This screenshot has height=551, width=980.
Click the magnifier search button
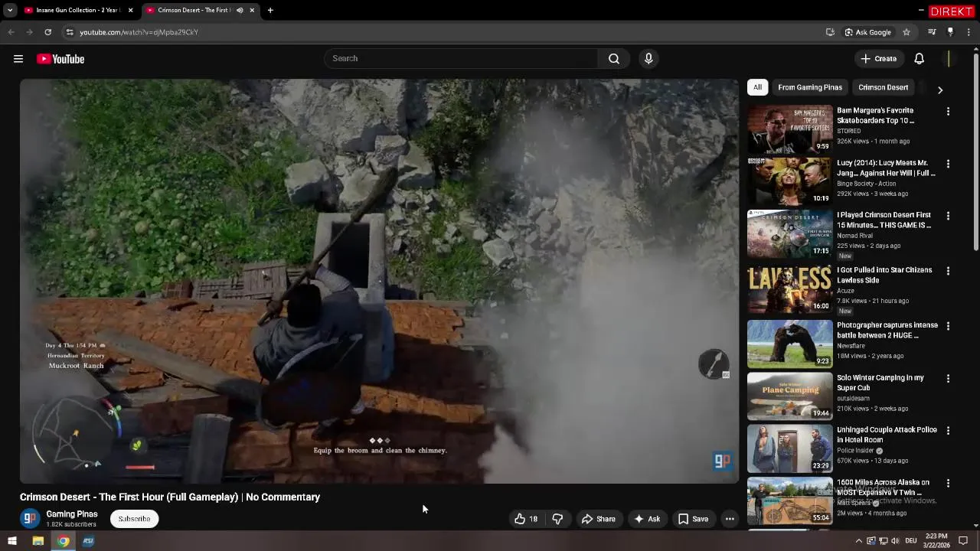[614, 58]
